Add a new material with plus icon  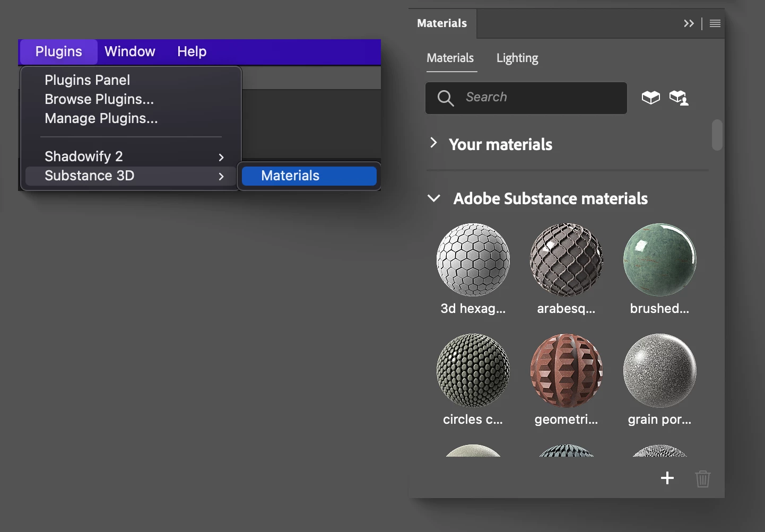pyautogui.click(x=667, y=478)
